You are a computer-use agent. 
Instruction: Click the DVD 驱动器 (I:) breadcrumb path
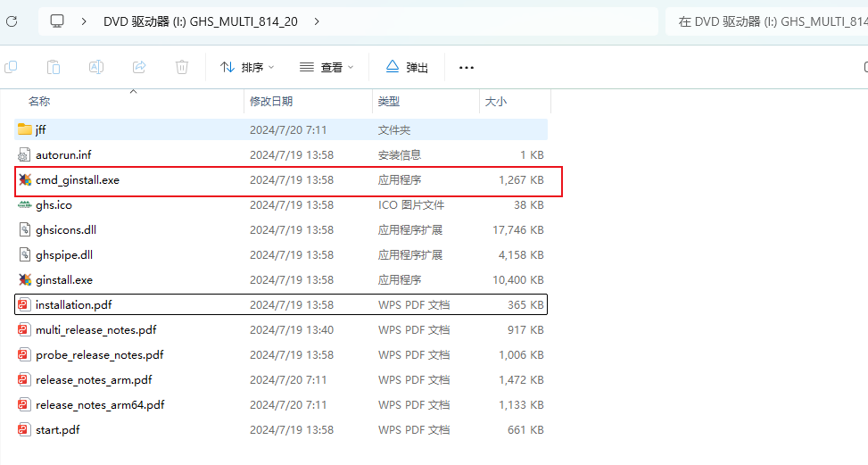point(200,21)
